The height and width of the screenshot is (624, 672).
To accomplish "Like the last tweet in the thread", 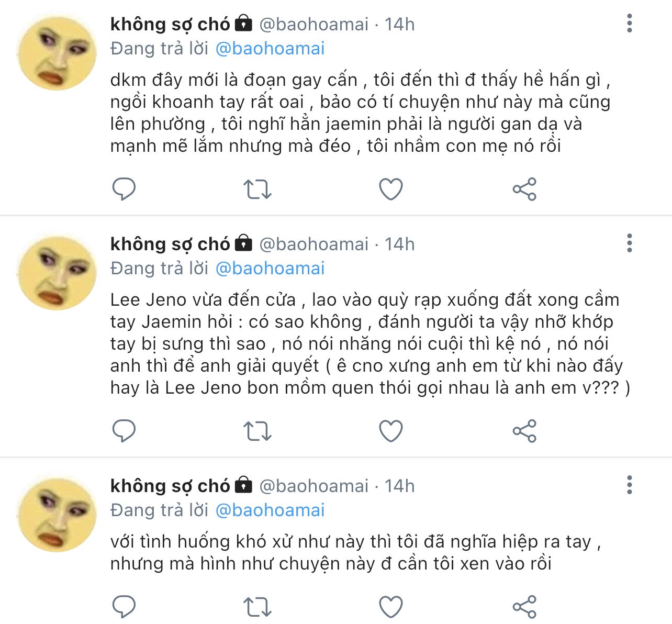I will tap(390, 607).
